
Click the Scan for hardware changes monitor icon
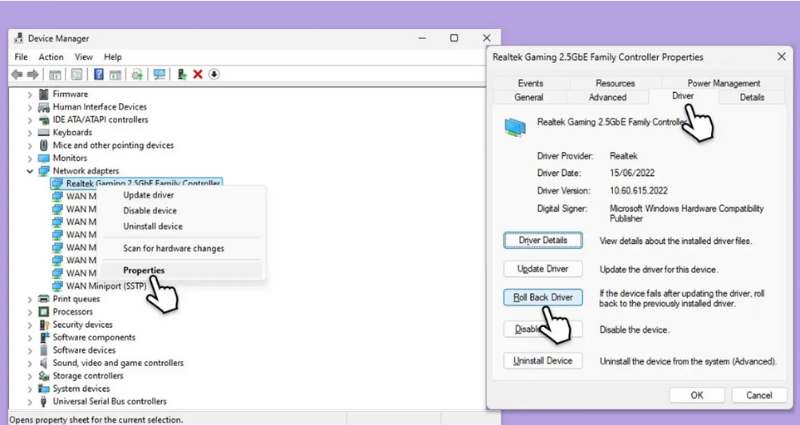(x=159, y=74)
